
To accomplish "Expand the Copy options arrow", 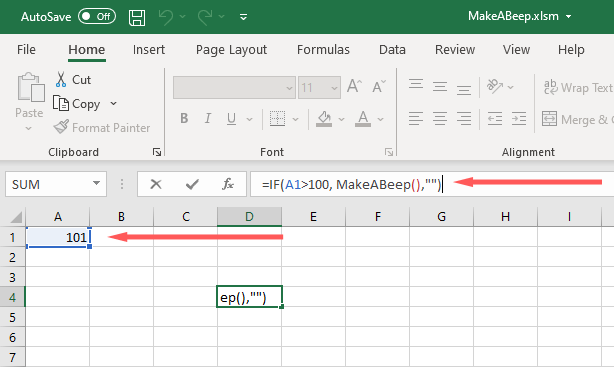I will tap(113, 104).
